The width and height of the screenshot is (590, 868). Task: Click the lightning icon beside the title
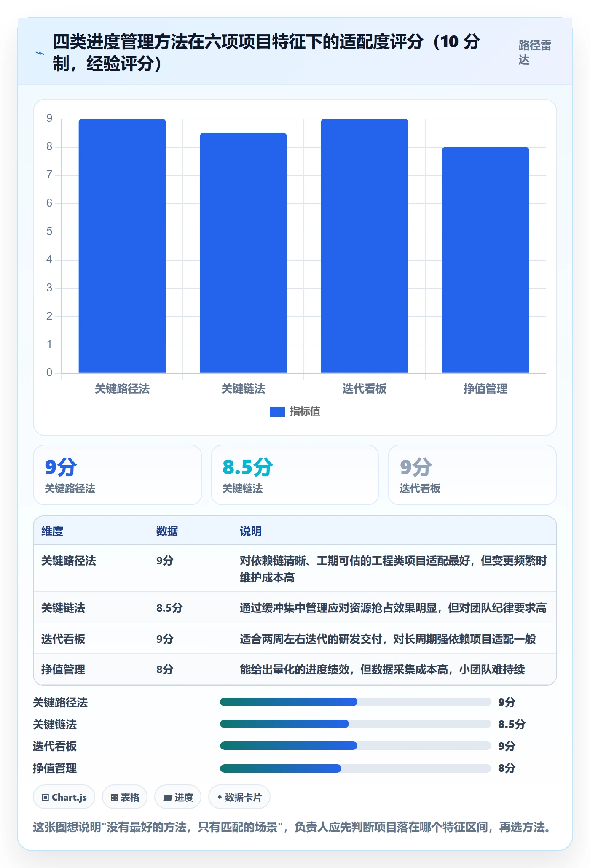pos(40,53)
